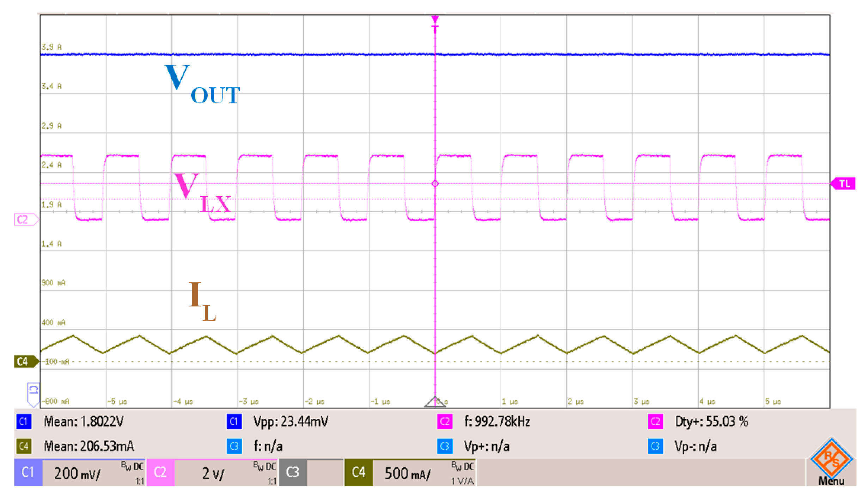Click the C2 frequency measurement badge
This screenshot has width=868, height=497.
coord(445,422)
